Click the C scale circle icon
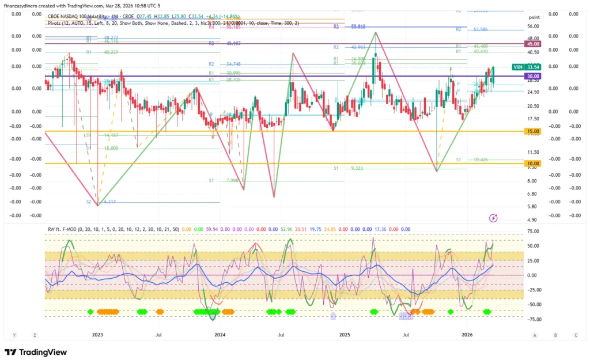The width and height of the screenshot is (590, 364). click(x=575, y=335)
